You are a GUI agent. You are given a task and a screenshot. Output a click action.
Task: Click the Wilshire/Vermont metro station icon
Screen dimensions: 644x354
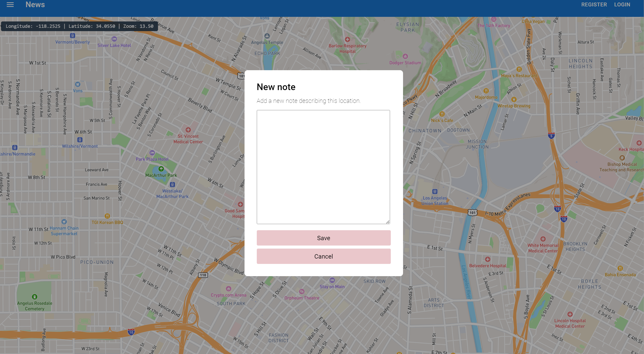point(80,140)
